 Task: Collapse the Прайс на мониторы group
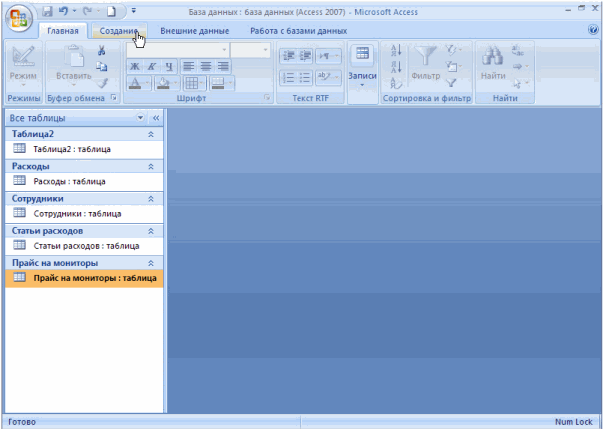151,263
